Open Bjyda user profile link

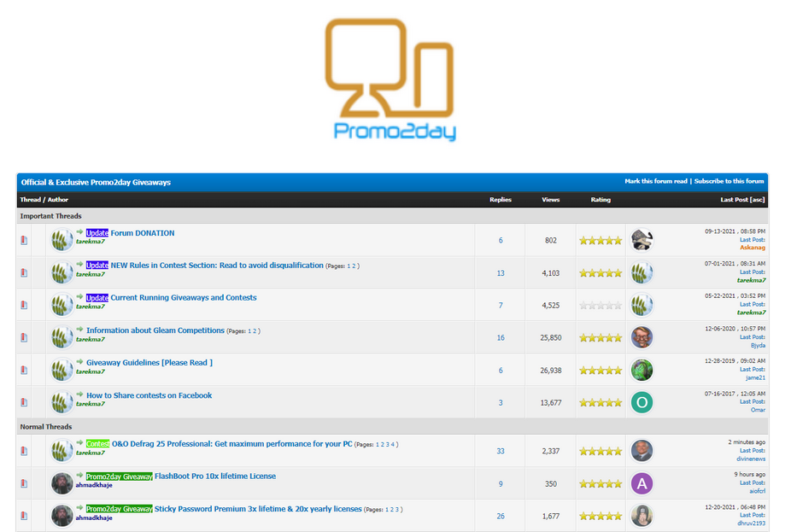(758, 345)
